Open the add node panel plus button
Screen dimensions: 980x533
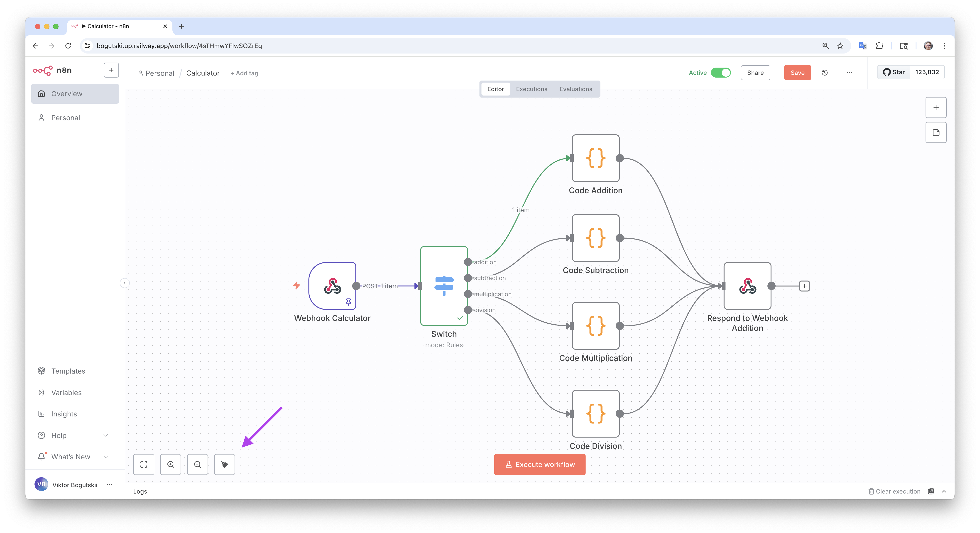pos(936,108)
